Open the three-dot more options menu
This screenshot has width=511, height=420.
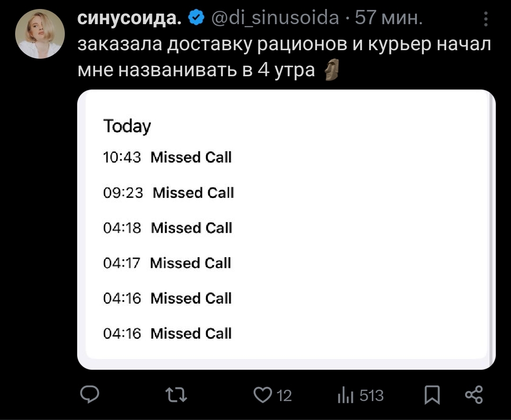pos(485,19)
